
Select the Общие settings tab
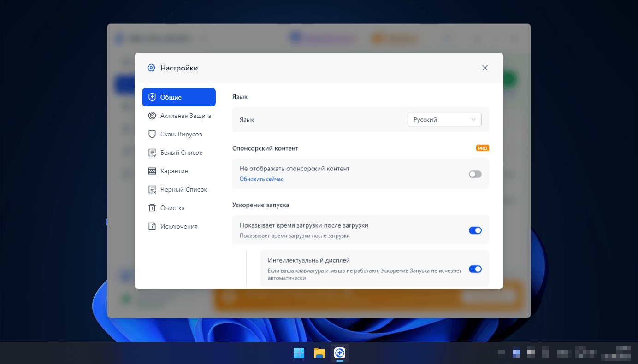coord(179,97)
